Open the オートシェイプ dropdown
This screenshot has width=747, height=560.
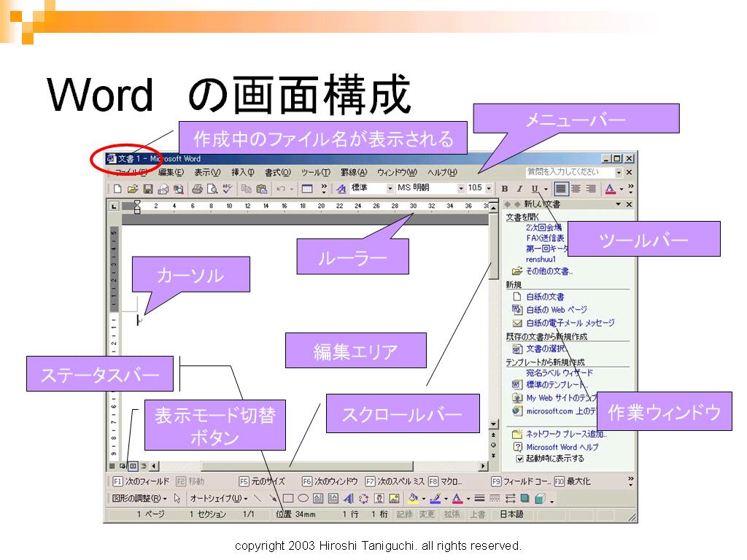coord(218,498)
